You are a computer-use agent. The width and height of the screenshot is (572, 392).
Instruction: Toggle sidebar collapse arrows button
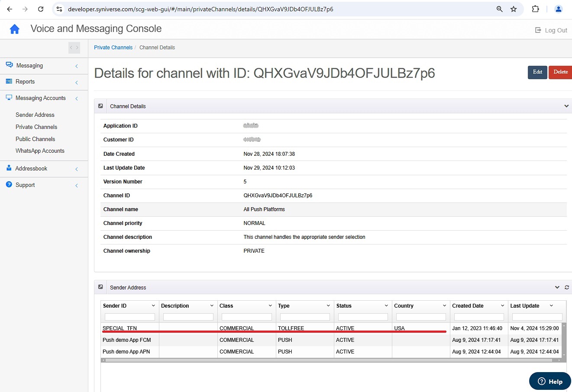[74, 48]
